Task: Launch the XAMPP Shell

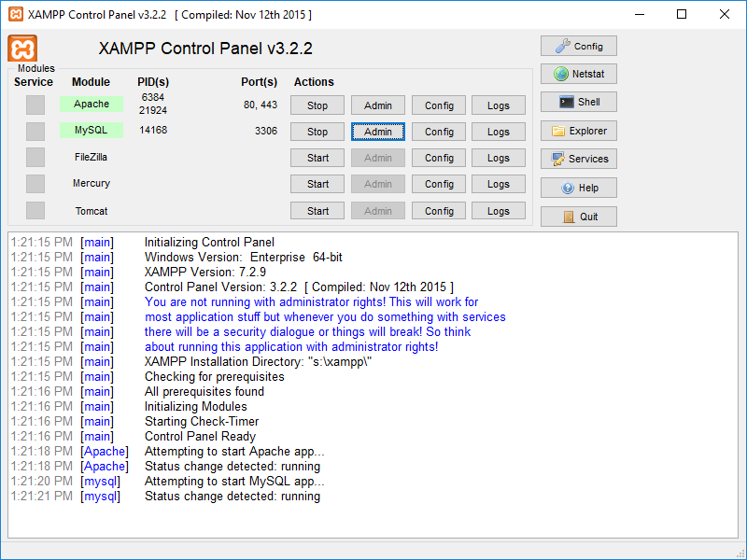Action: click(577, 101)
